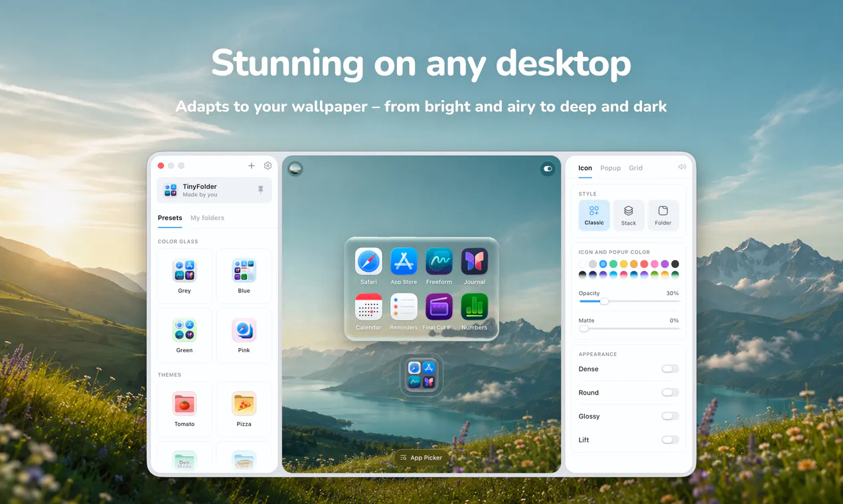Enable the Dense appearance toggle
The width and height of the screenshot is (843, 504).
click(670, 369)
